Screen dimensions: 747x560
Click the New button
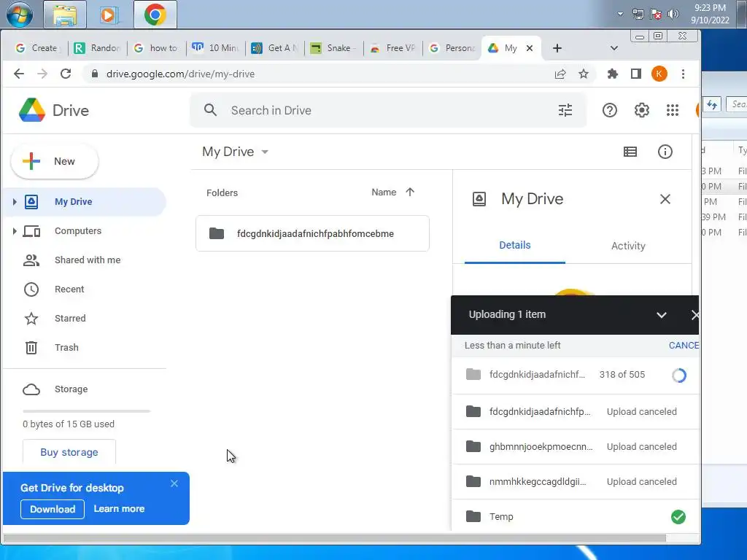coord(54,161)
